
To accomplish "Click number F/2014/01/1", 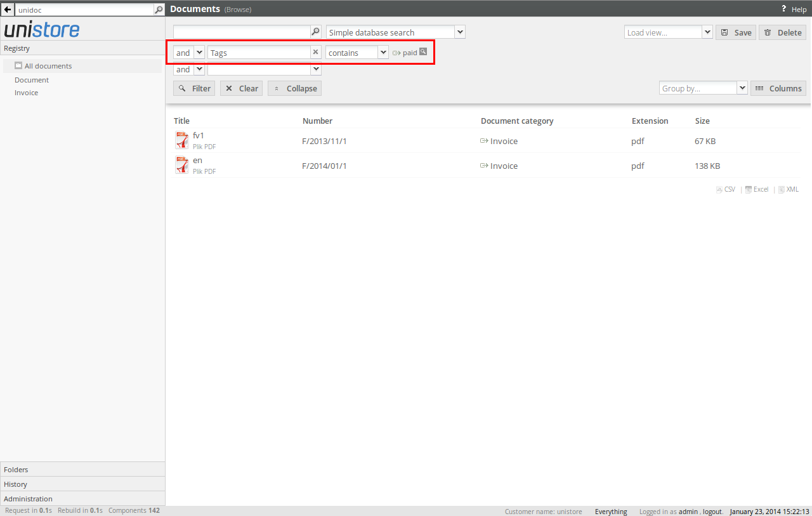I will tap(324, 166).
